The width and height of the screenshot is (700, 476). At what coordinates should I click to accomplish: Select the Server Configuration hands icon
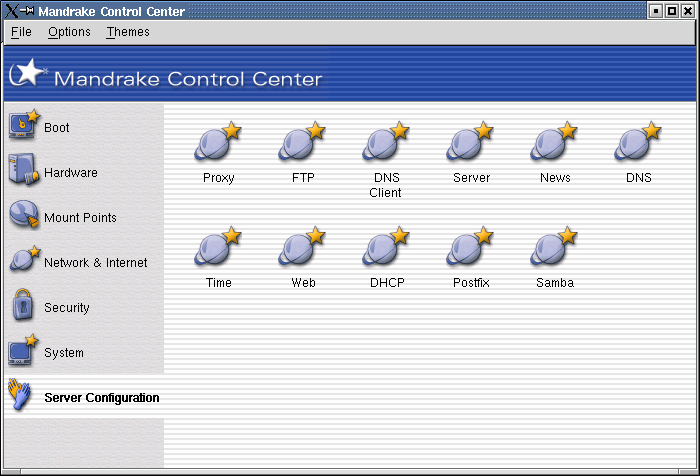tap(19, 394)
